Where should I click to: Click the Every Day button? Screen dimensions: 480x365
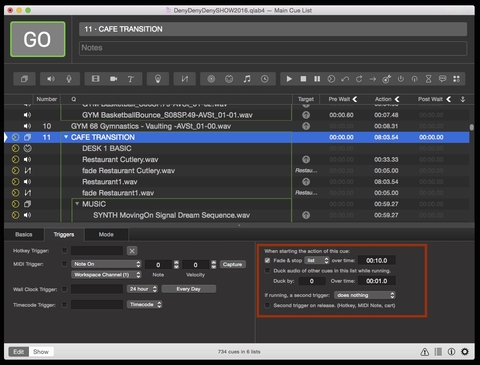(x=189, y=289)
